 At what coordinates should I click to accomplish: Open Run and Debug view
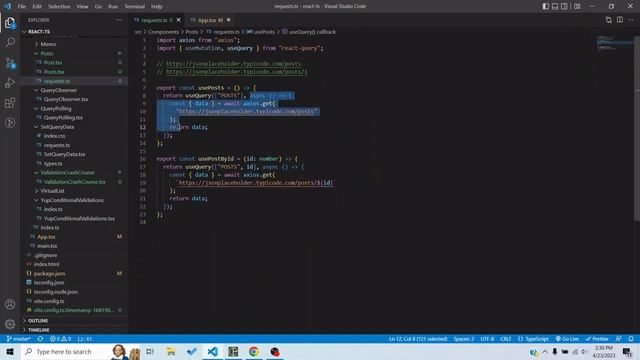[10, 82]
